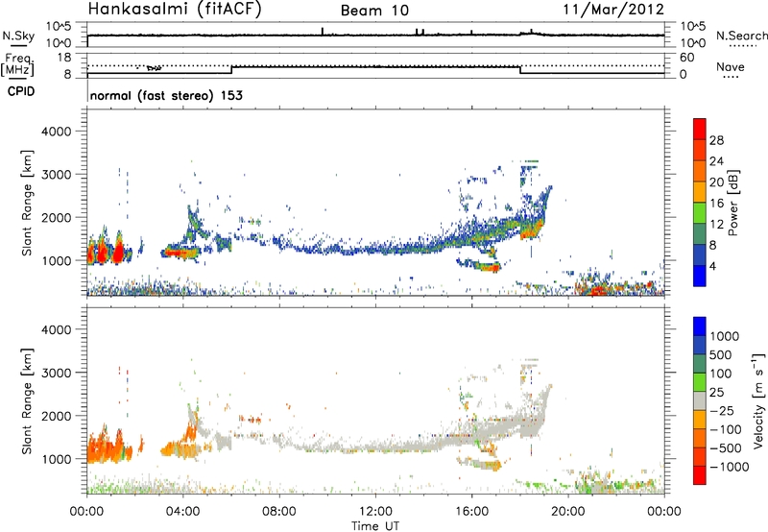Click the 12:00 time tick label
Viewport: 768px width, 532px height.
[375, 512]
